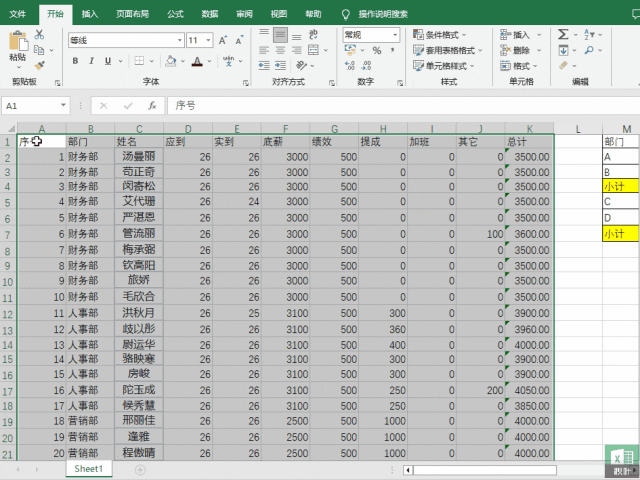Screen dimensions: 640x480
Task: Switch to the 页面布局 tab
Action: [x=132, y=14]
